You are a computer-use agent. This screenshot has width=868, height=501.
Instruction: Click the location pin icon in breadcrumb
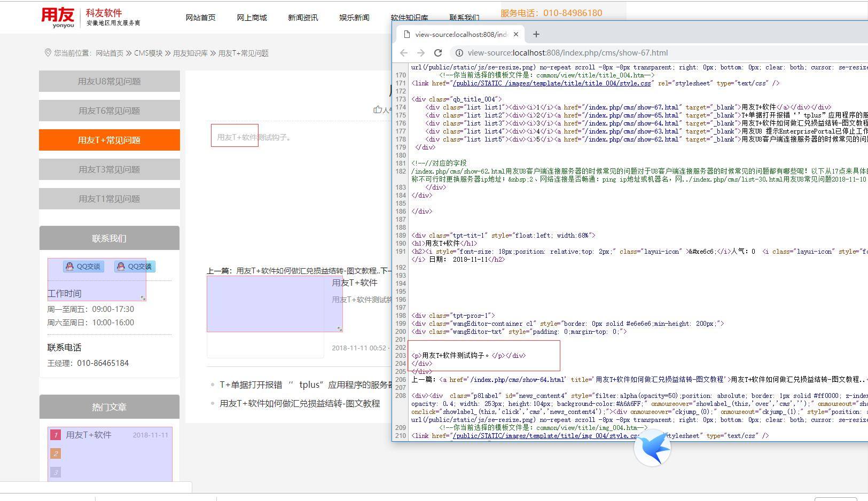(48, 53)
